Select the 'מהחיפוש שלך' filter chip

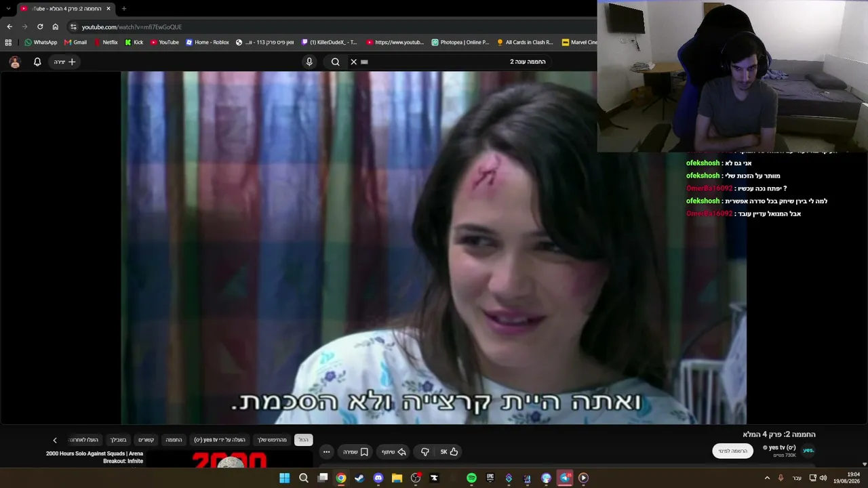pos(272,440)
